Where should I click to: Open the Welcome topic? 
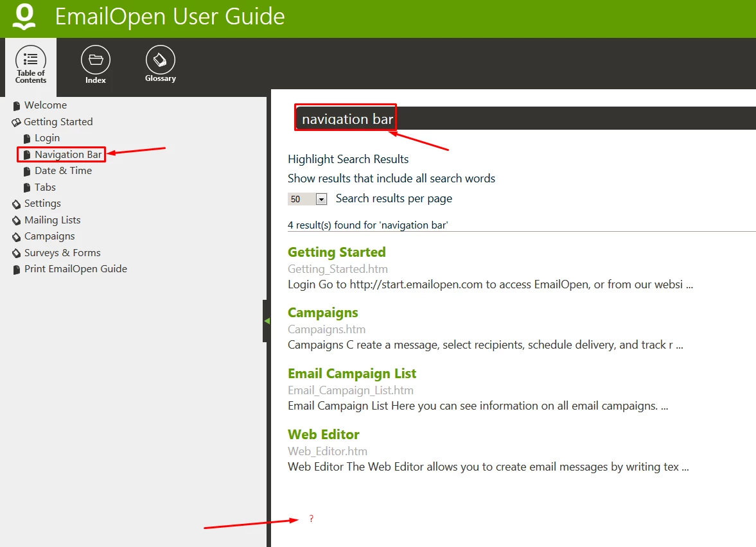coord(46,105)
